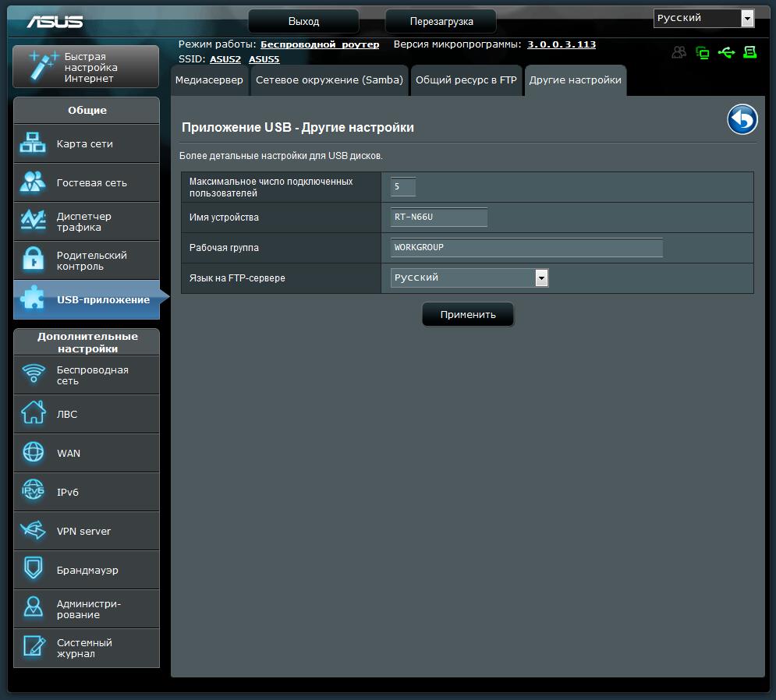This screenshot has height=700, width=776.
Task: Click the LAN house icon
Action: (x=34, y=413)
